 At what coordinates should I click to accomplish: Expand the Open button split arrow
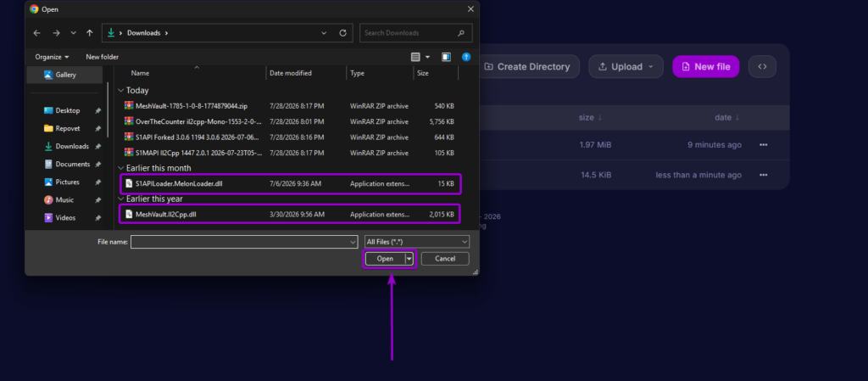point(409,259)
